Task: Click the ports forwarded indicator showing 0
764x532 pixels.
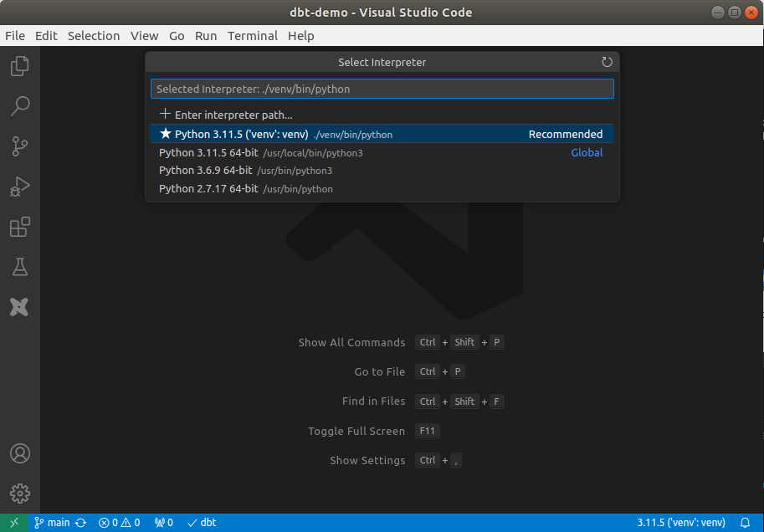Action: tap(164, 523)
